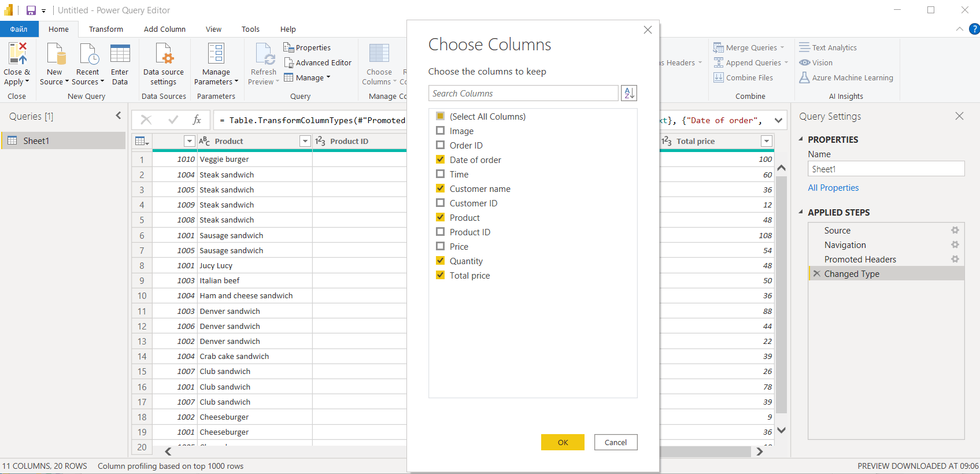Image resolution: width=980 pixels, height=474 pixels.
Task: Delete the Changed Type step
Action: click(x=816, y=273)
